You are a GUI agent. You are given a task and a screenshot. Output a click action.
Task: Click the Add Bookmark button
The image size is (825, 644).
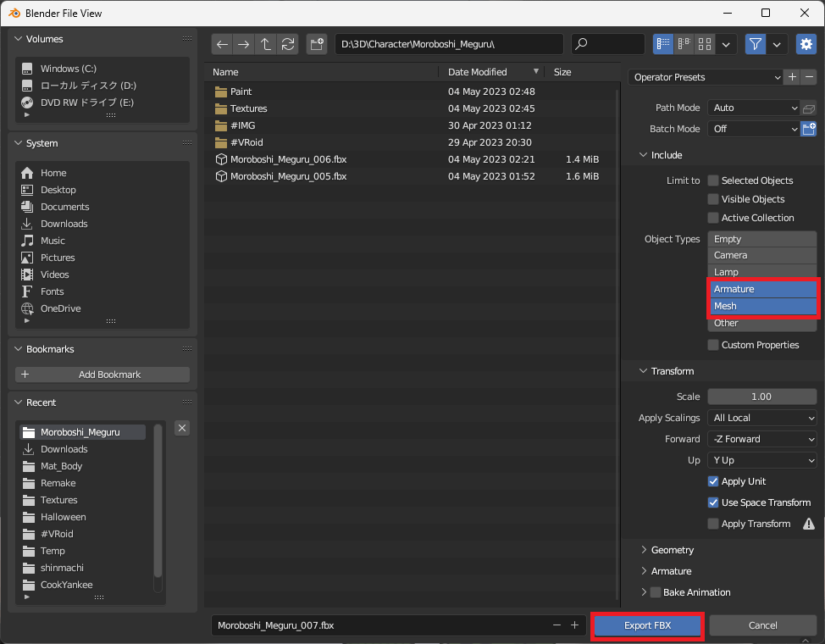coord(102,375)
